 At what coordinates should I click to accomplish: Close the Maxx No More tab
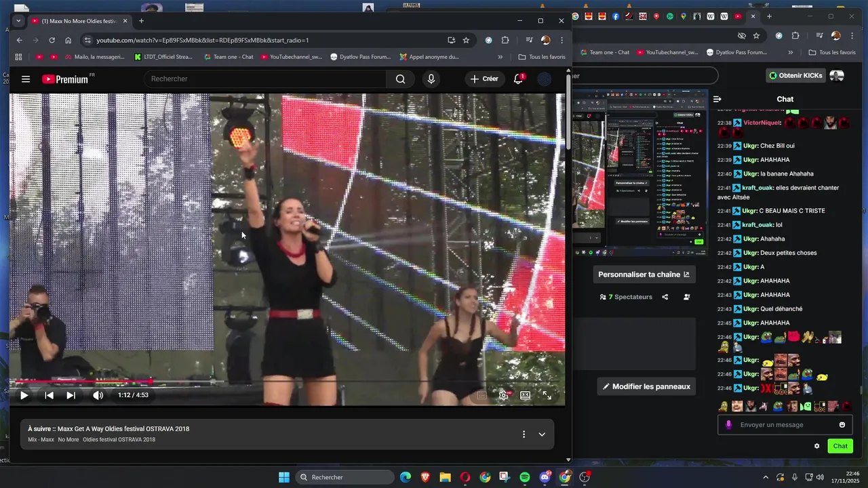click(x=125, y=21)
